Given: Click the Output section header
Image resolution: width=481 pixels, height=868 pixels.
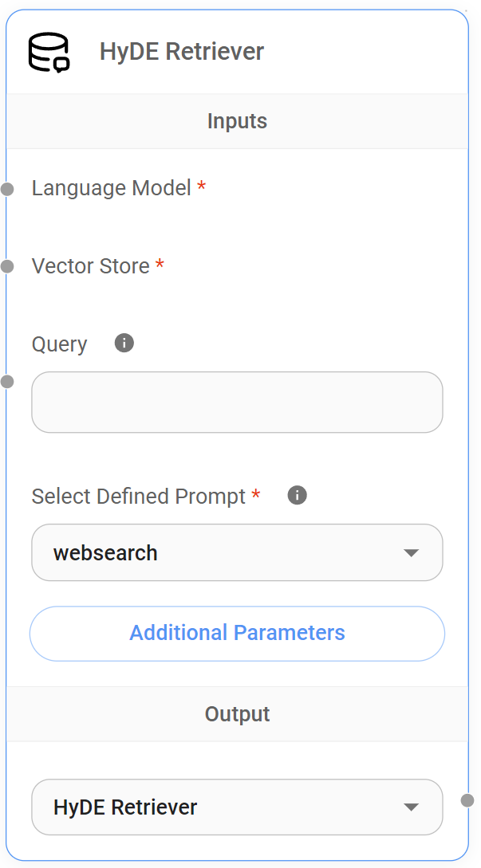Looking at the screenshot, I should [237, 714].
